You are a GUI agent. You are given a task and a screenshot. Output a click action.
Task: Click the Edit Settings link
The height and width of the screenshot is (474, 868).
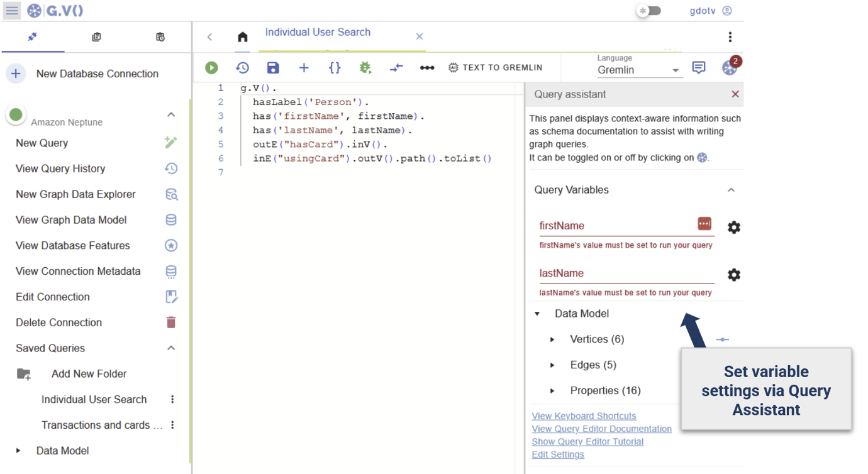pos(558,455)
